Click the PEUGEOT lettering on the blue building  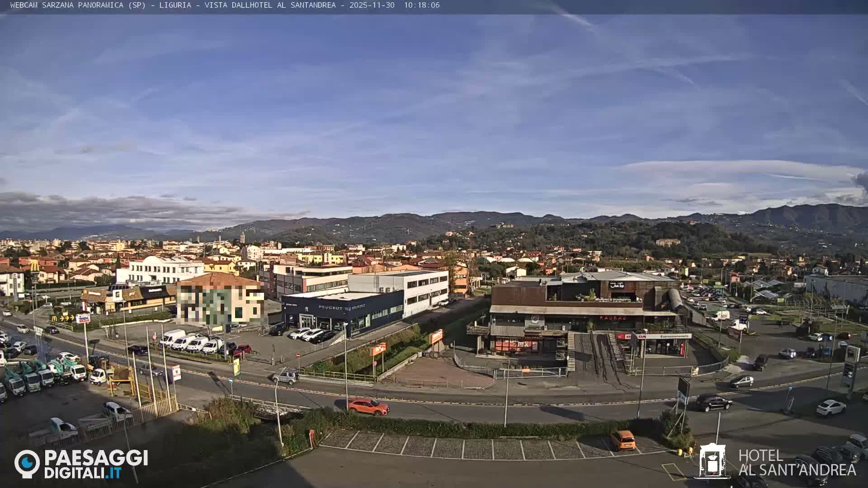[330, 307]
